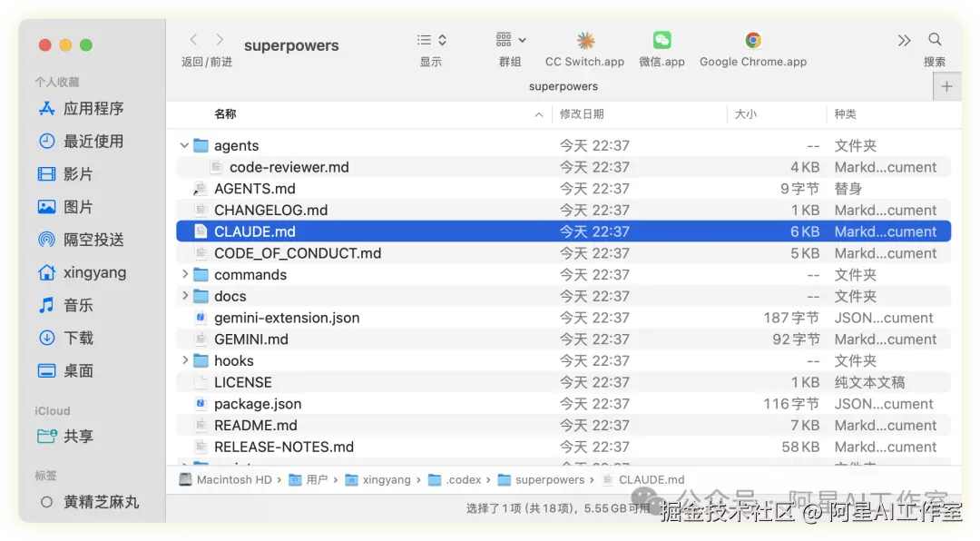Select the highlighted CLAUDE.md file
The image size is (980, 541).
pyautogui.click(x=563, y=231)
